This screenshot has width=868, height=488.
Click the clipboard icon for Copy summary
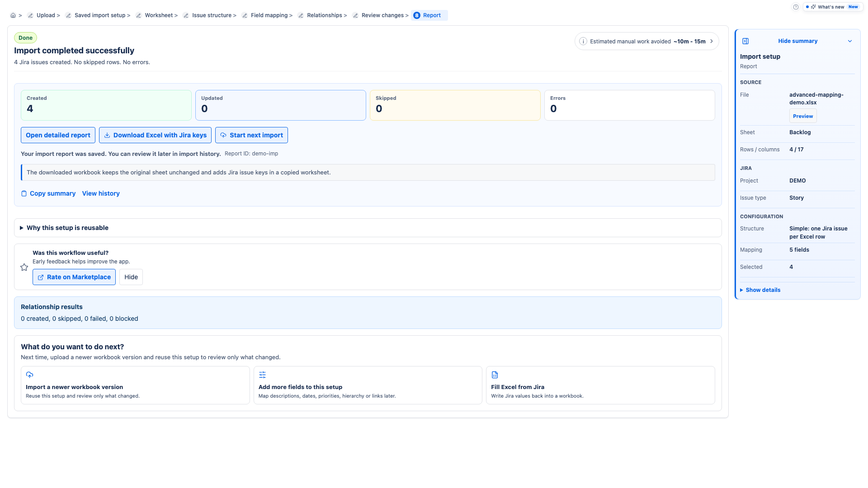(x=24, y=193)
